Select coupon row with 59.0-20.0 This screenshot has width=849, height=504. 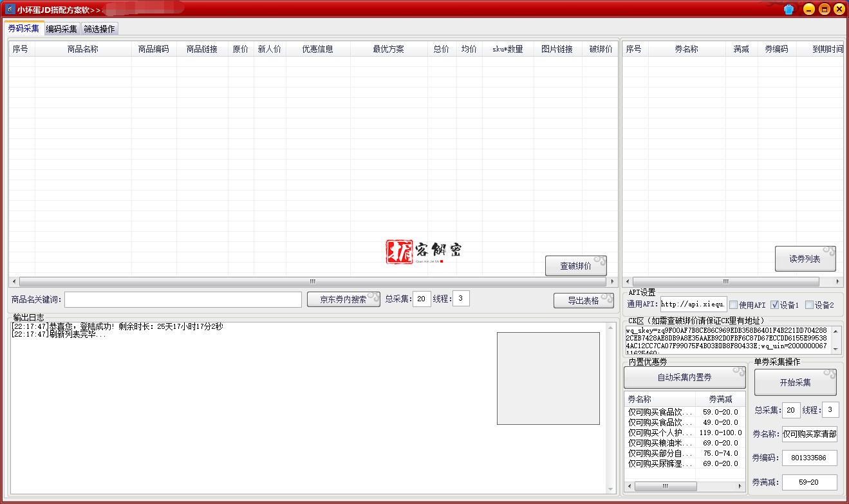(x=685, y=412)
